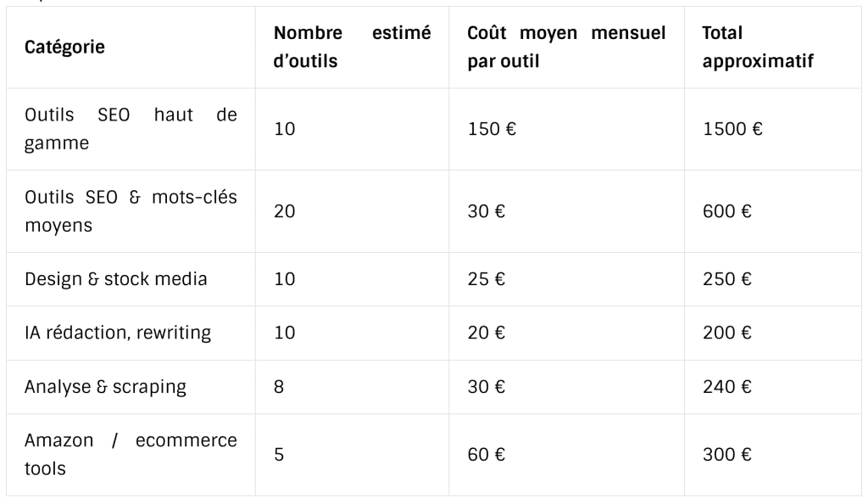Click the tool count cell showing 8
Screen dimensions: 868x504
(x=280, y=387)
